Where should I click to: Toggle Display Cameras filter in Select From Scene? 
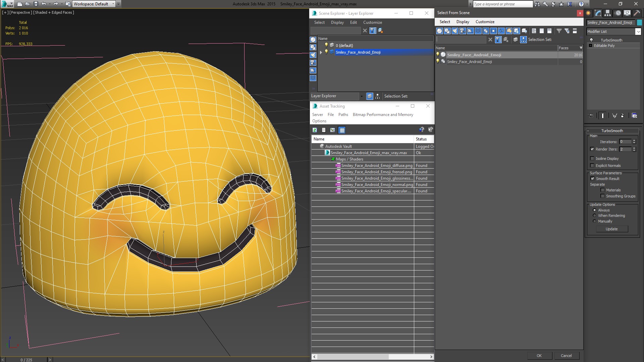[463, 31]
